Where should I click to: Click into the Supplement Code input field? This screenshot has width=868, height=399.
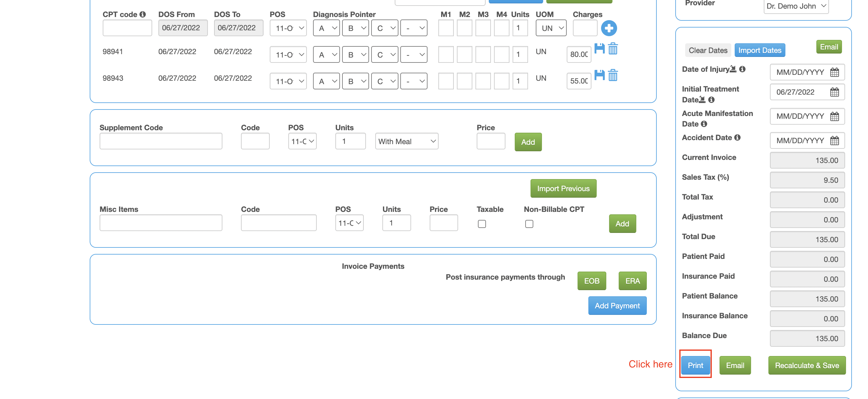[x=161, y=141]
